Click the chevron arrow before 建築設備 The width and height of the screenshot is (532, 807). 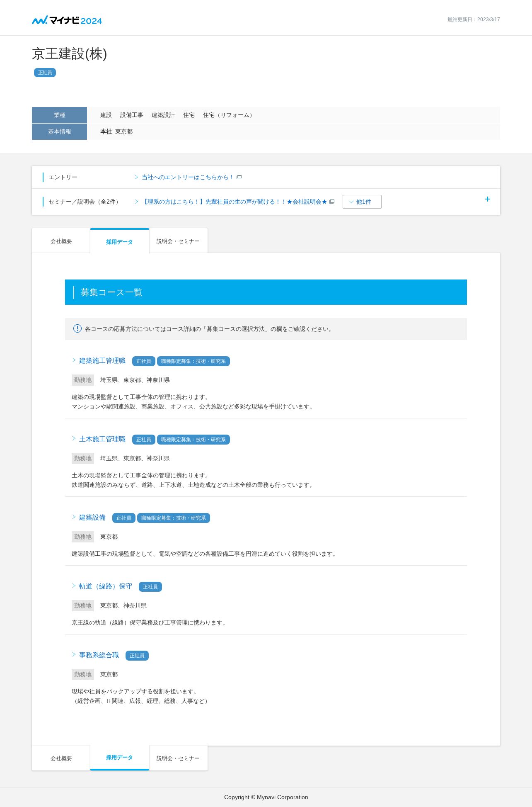coord(74,517)
